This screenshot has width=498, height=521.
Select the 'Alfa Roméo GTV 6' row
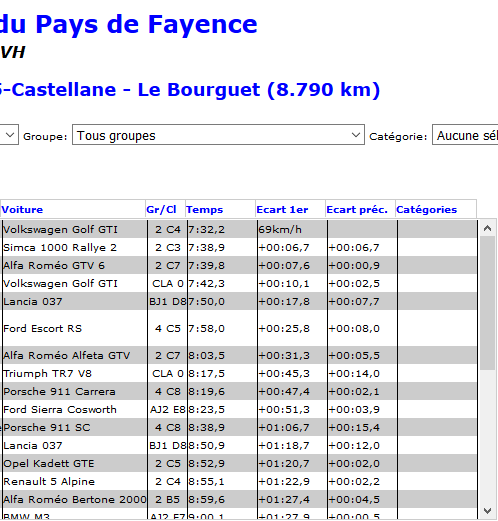tap(239, 266)
